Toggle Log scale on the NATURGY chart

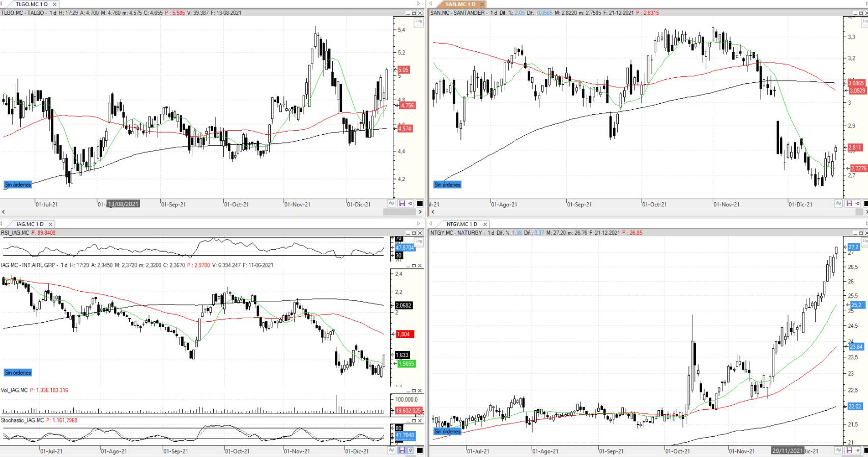click(x=864, y=240)
